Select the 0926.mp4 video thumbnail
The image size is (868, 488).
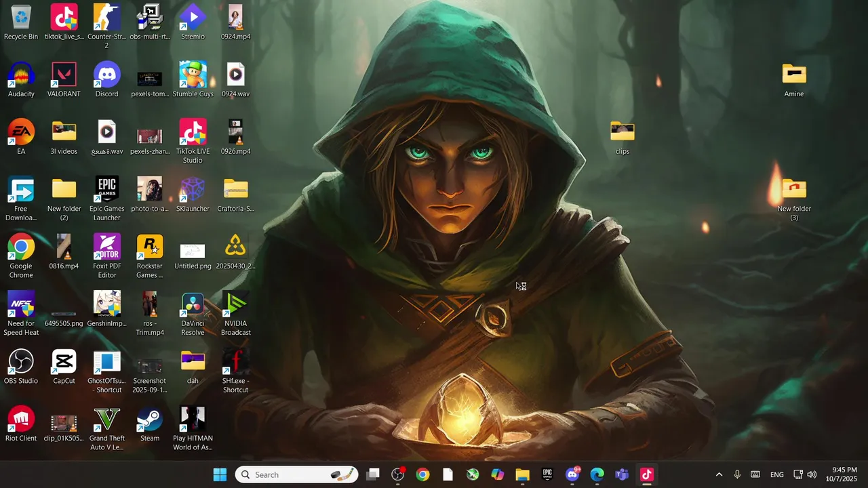235,137
